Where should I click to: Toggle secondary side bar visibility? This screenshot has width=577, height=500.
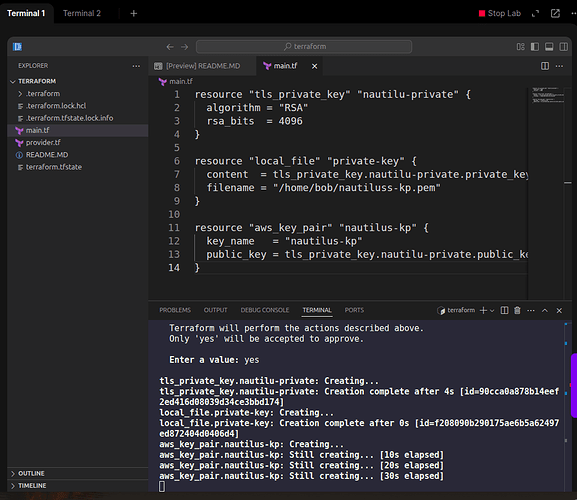tap(563, 47)
